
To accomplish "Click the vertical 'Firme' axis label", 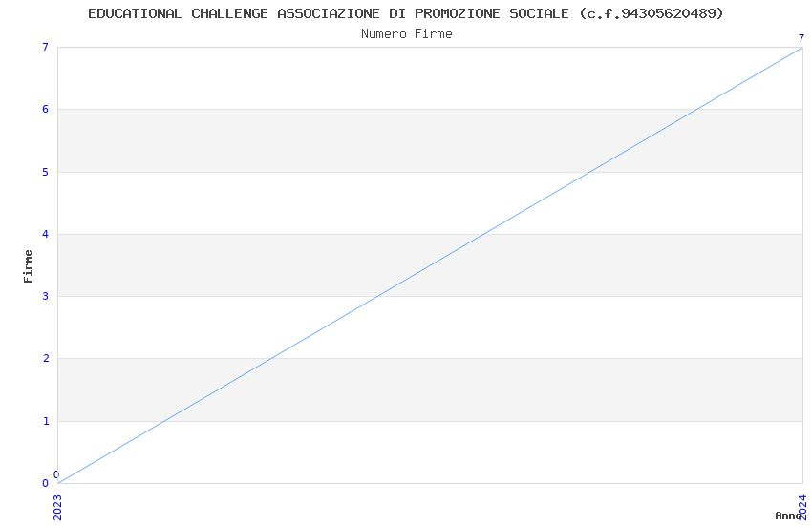I will (x=29, y=265).
